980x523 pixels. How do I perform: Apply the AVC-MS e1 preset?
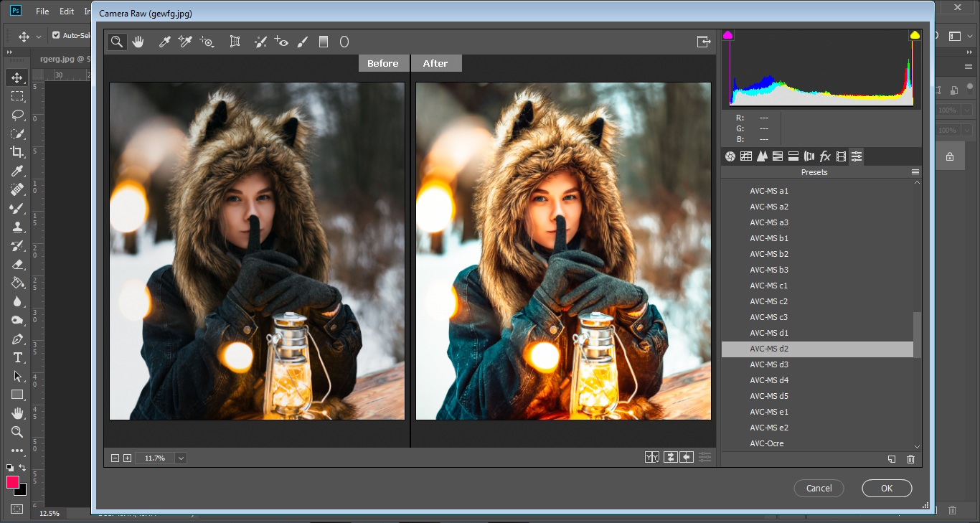coord(817,412)
